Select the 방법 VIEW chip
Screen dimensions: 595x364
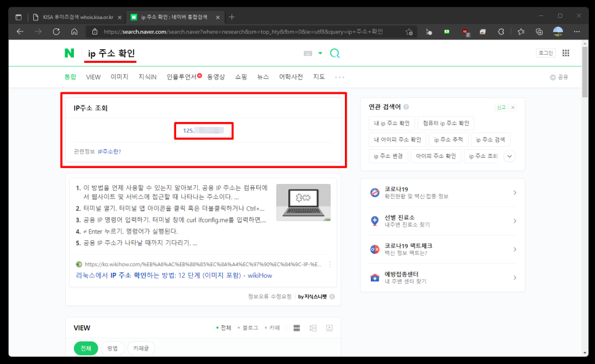112,348
